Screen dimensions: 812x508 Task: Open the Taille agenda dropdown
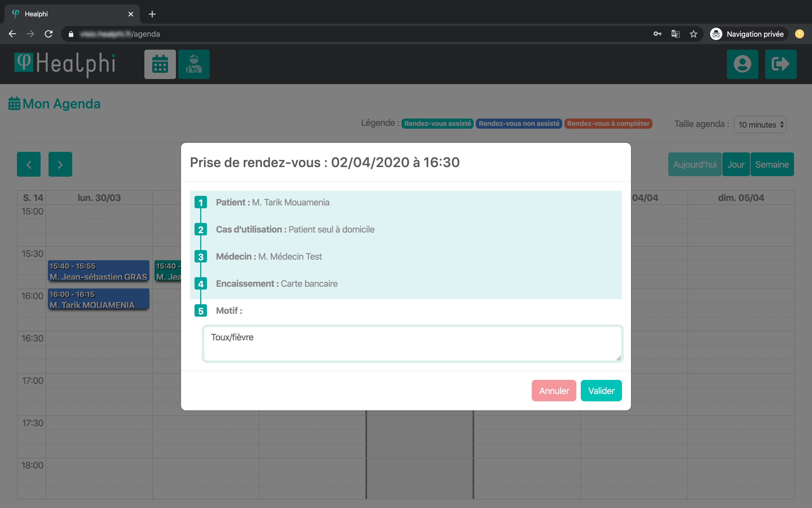coord(760,125)
